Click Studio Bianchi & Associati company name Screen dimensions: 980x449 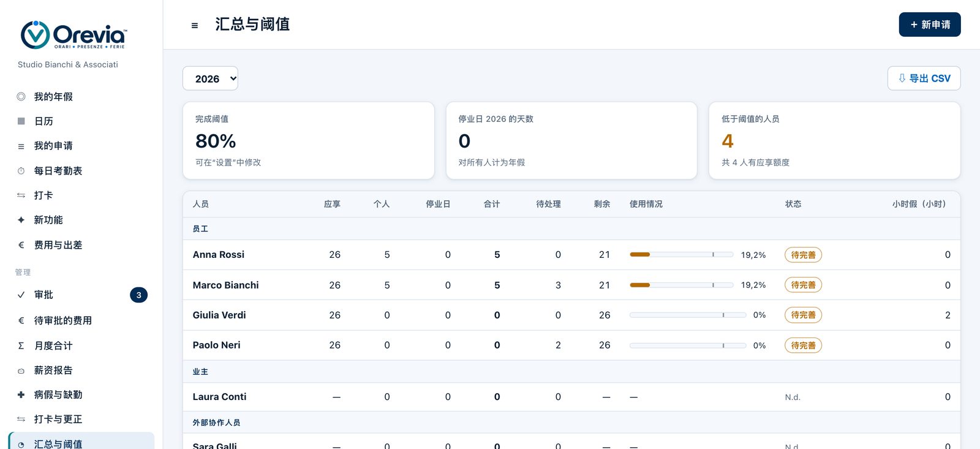(x=68, y=64)
